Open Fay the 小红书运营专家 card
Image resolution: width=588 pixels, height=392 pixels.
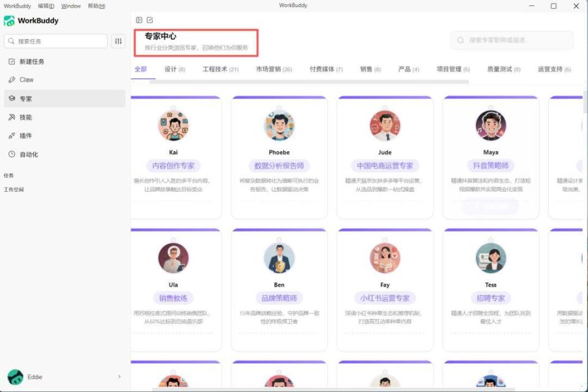(x=385, y=284)
